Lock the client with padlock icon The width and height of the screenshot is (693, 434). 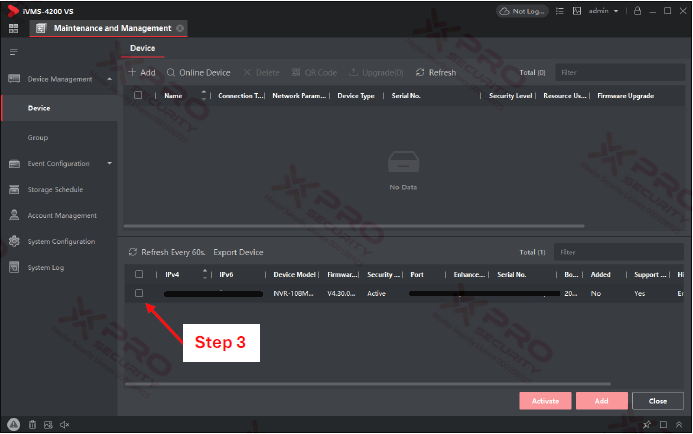click(637, 11)
